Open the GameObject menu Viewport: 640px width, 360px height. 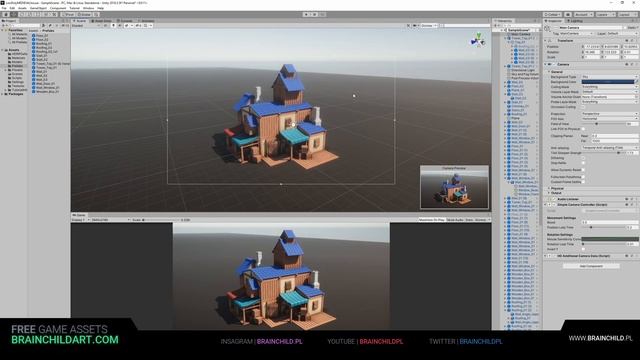38,8
